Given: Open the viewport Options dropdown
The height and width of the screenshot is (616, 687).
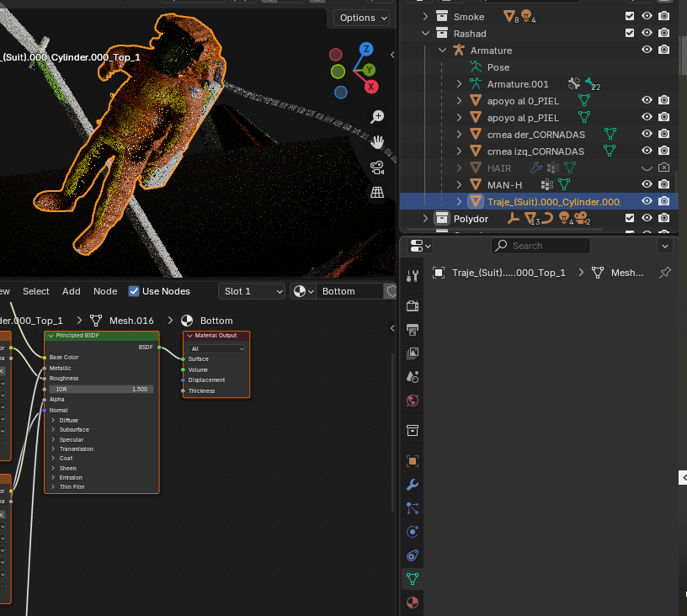Looking at the screenshot, I should click(x=362, y=18).
